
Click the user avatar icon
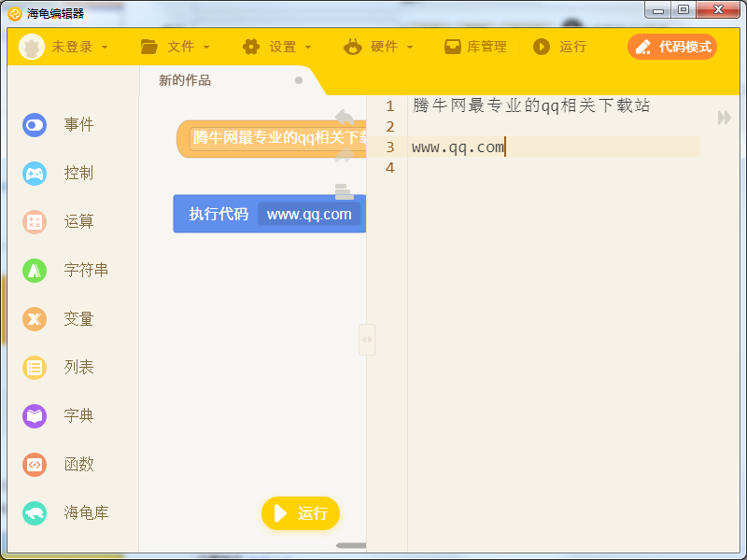[x=32, y=47]
